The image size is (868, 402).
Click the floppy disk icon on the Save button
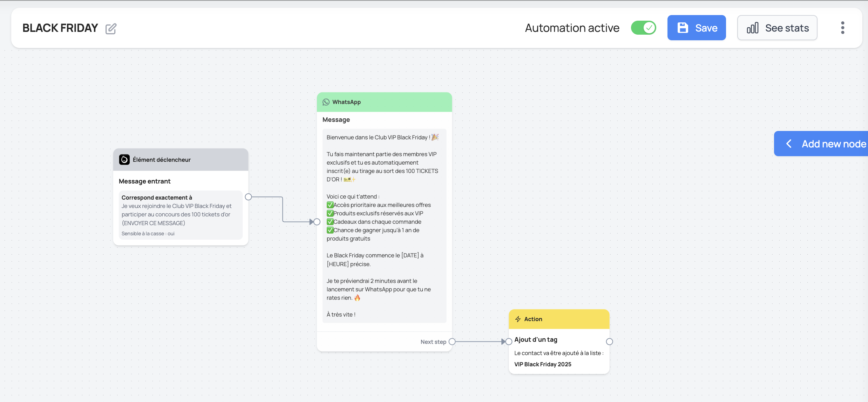pos(683,28)
